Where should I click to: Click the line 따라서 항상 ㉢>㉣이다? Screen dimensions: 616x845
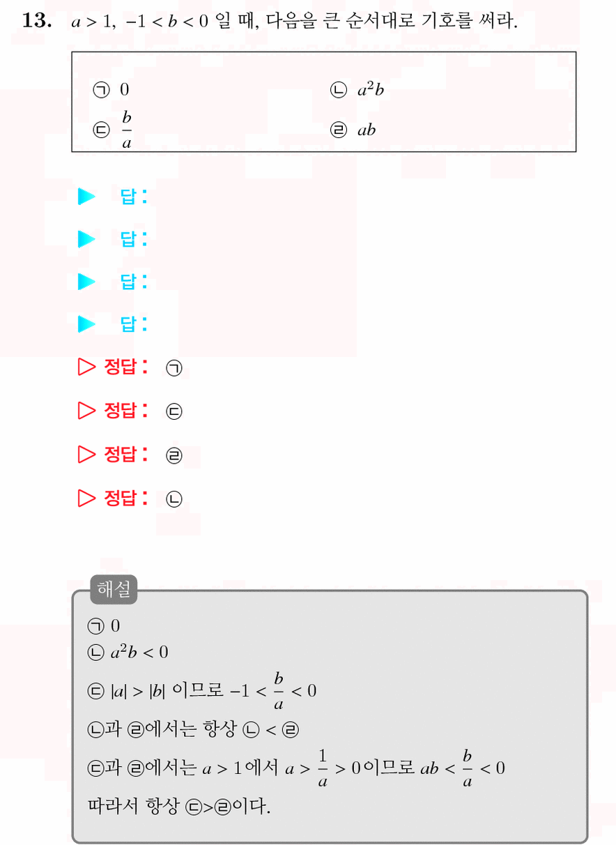pos(178,807)
